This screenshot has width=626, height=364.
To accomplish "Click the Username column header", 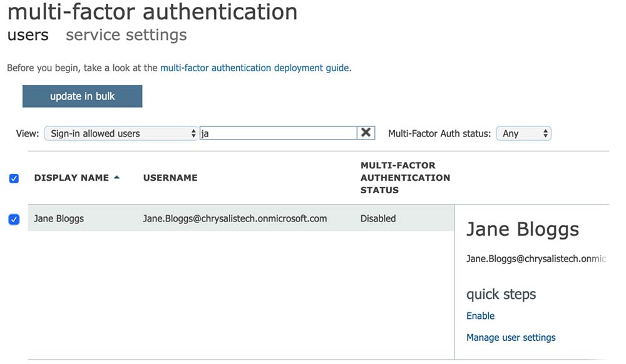I will (170, 178).
